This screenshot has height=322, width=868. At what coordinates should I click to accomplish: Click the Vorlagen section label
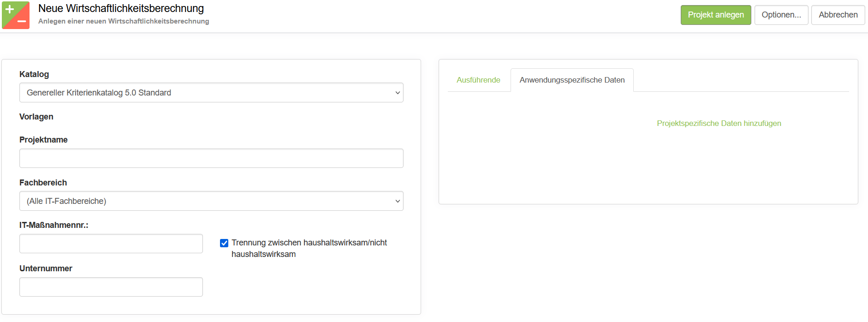pos(36,117)
